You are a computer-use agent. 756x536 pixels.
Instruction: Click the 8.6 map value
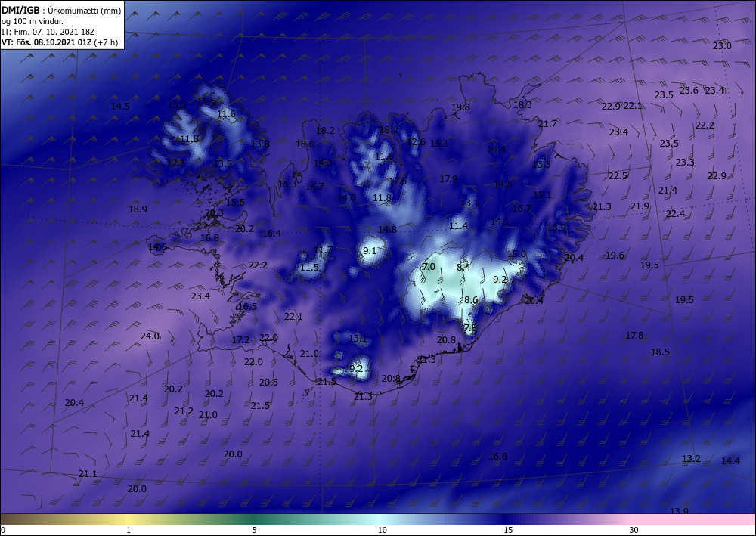point(470,300)
